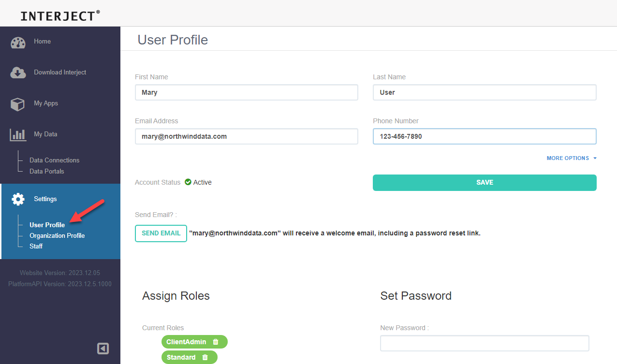Open Organization Profile in the sidebar
The width and height of the screenshot is (617, 364).
coord(57,235)
